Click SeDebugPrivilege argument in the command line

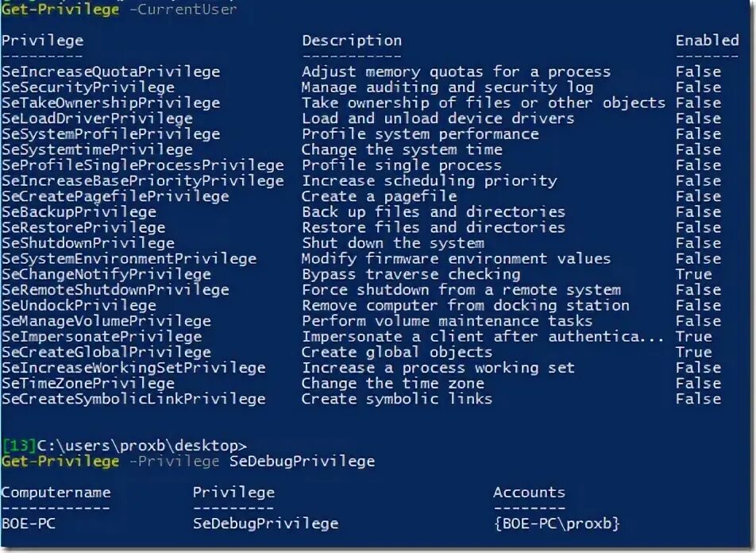click(x=303, y=462)
